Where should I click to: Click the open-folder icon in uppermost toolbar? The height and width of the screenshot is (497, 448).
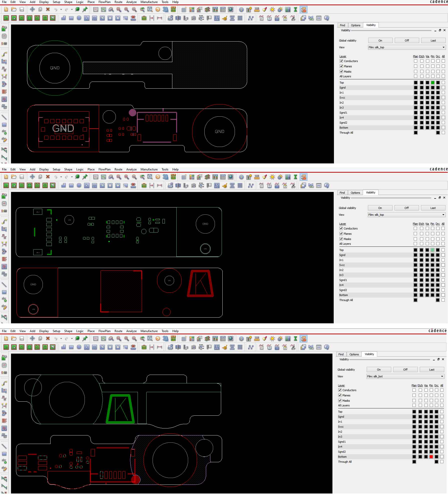click(x=14, y=9)
